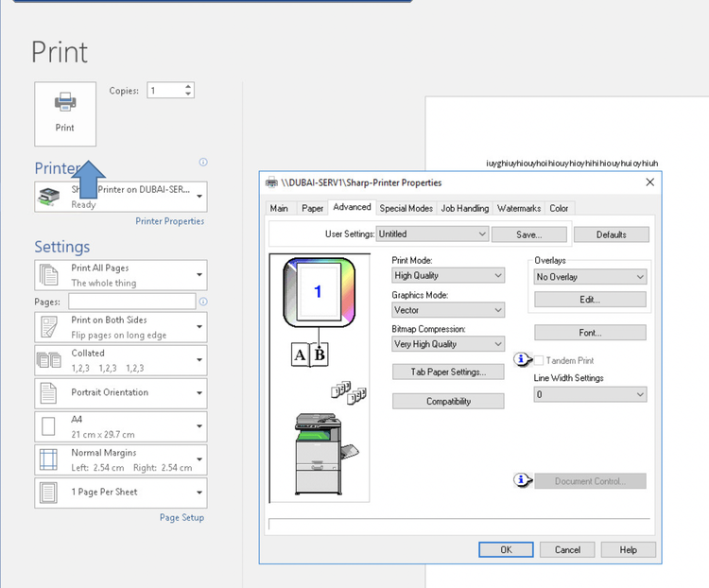Screen dimensions: 709x588
Task: Open the Print Mode dropdown
Action: click(449, 276)
